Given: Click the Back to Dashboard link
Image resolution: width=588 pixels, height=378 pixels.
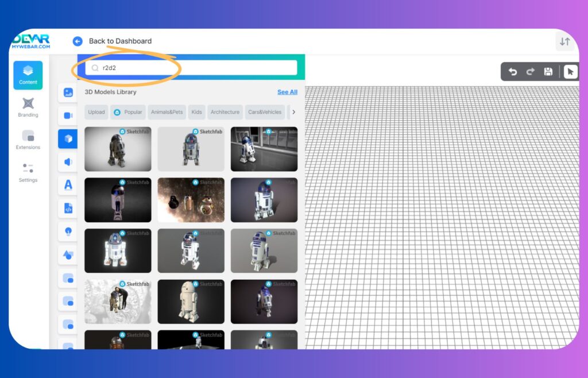Looking at the screenshot, I should click(120, 41).
